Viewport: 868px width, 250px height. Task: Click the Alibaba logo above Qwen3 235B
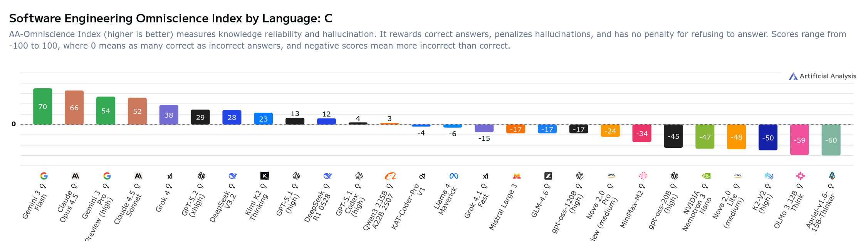coord(390,176)
